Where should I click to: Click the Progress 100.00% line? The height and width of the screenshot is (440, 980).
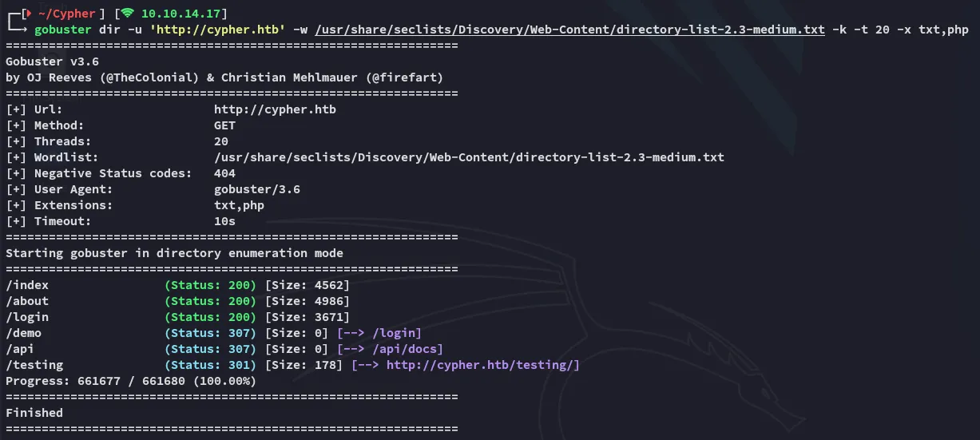(131, 381)
